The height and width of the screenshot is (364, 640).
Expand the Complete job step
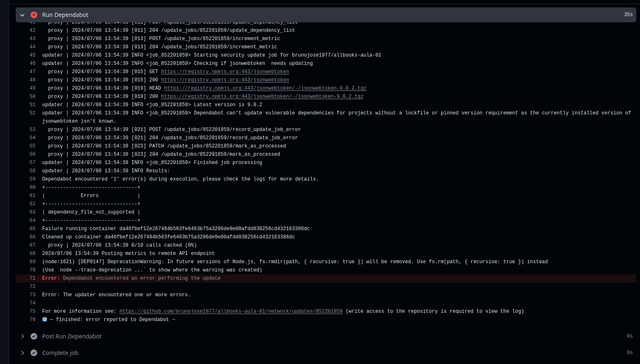22,353
